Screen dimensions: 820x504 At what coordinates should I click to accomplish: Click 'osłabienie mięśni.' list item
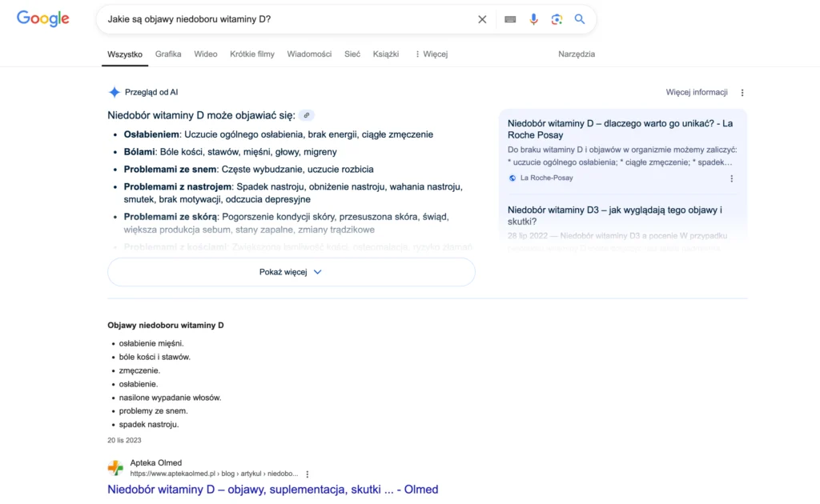(151, 343)
